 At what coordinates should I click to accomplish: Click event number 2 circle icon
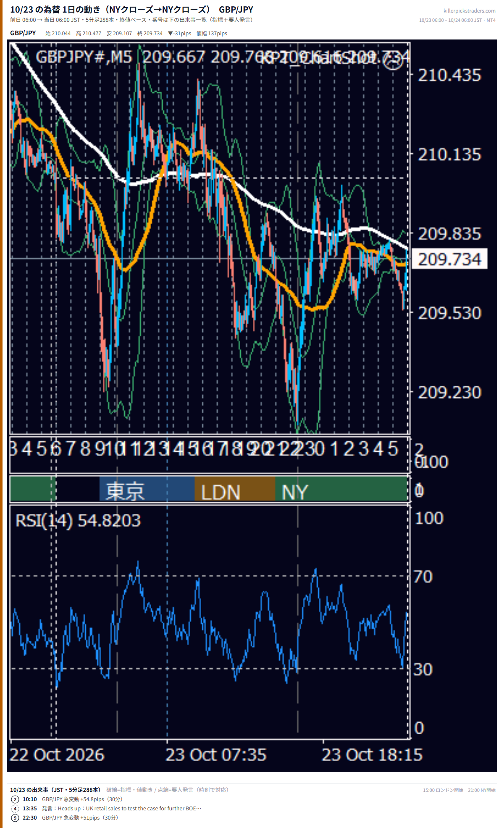pos(15,799)
